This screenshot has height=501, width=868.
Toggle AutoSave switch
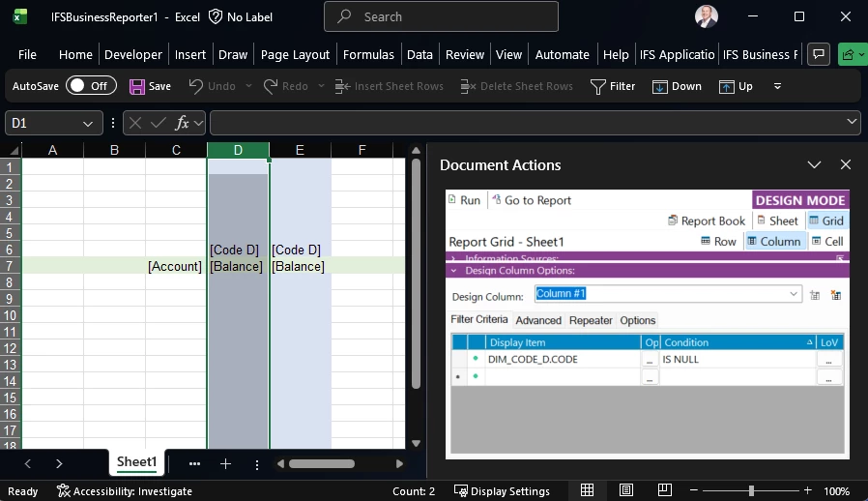coord(91,86)
